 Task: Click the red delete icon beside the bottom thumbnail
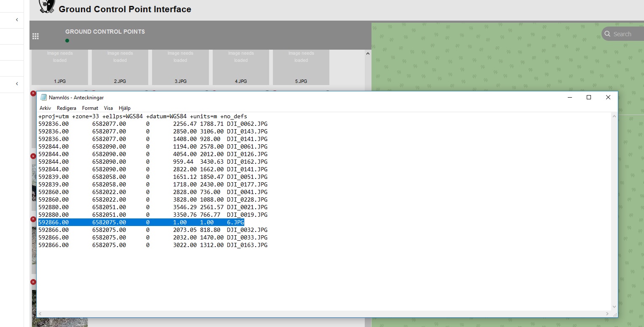pos(33,282)
